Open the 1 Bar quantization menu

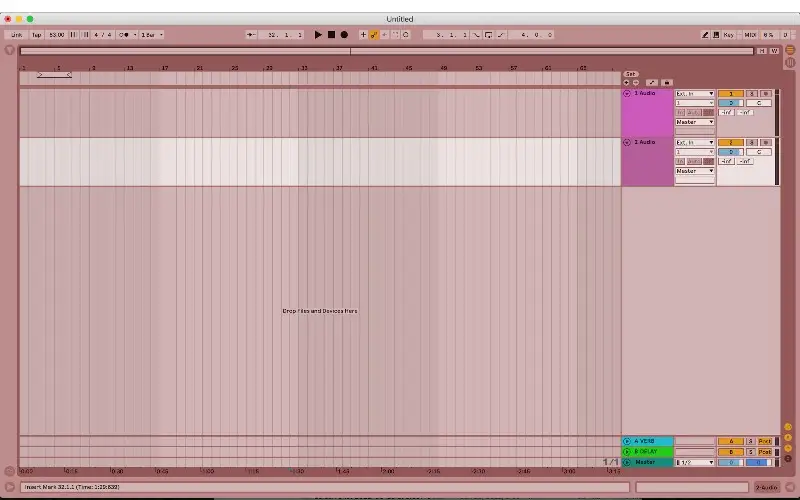point(152,35)
